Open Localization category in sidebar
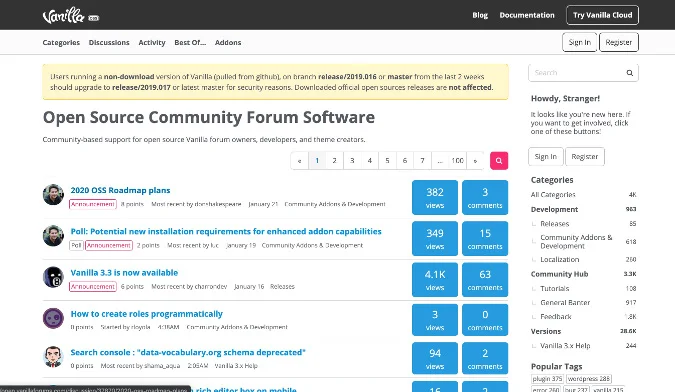The height and width of the screenshot is (392, 675). (560, 259)
